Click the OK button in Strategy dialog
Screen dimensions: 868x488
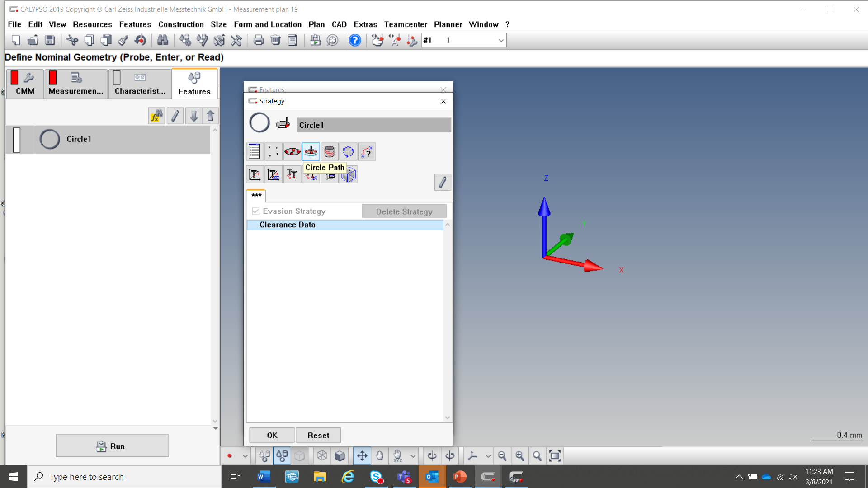[272, 435]
